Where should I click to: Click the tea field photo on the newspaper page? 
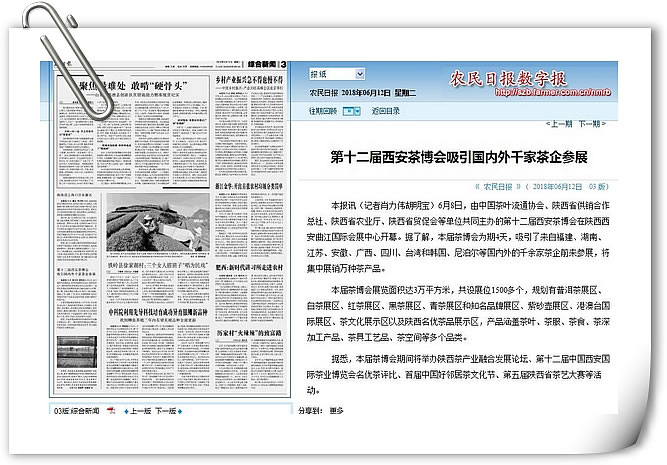(158, 223)
